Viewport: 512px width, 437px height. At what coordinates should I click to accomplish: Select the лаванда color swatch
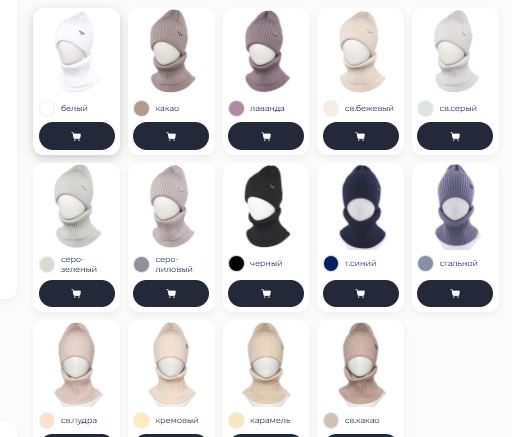click(x=236, y=108)
